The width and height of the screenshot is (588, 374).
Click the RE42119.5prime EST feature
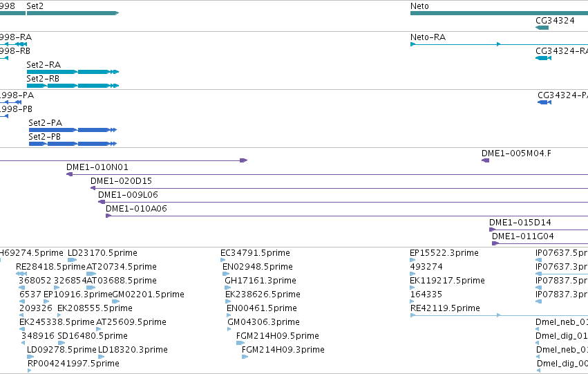pos(499,315)
